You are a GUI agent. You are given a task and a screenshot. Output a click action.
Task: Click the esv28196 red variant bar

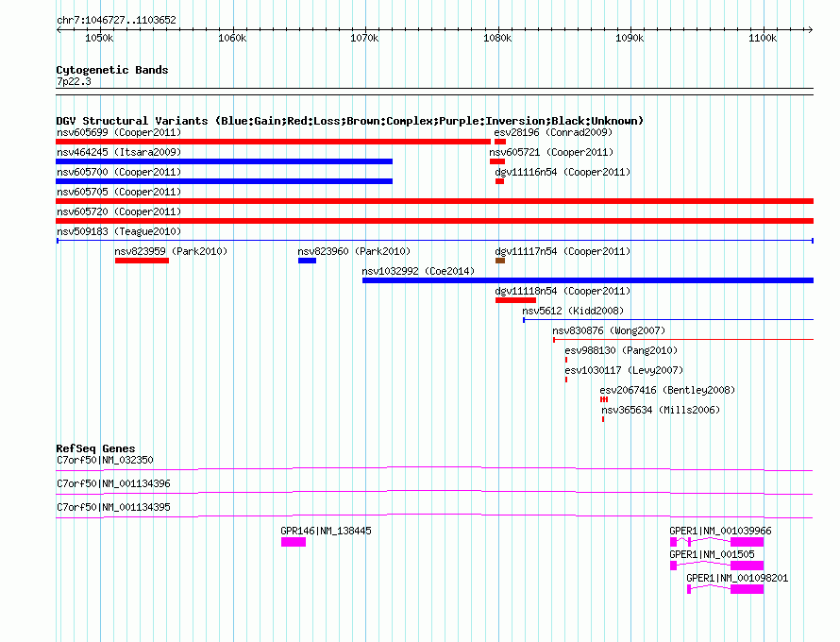click(500, 142)
